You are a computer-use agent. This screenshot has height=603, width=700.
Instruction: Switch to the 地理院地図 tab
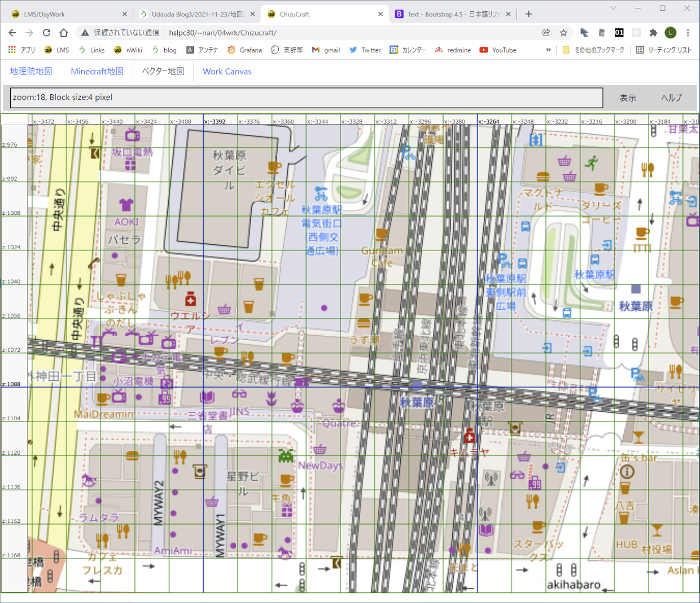coord(31,72)
